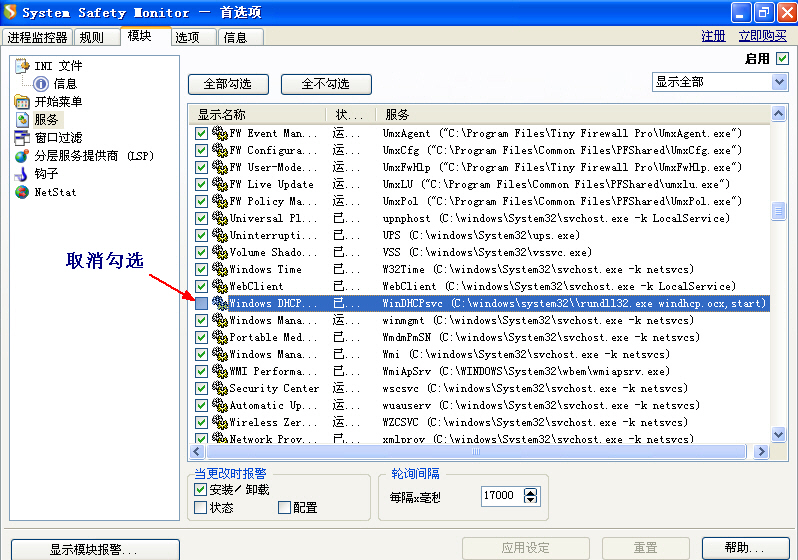The height and width of the screenshot is (560, 798).
Task: Click the 窗口过滤 window icon
Action: (22, 137)
